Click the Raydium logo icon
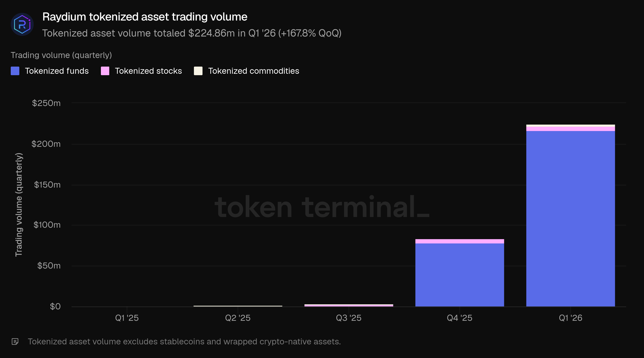The width and height of the screenshot is (644, 358). click(x=22, y=24)
